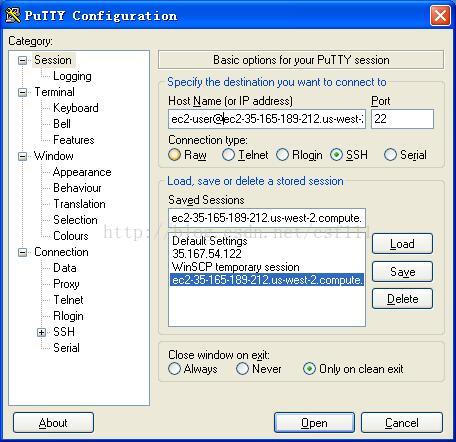Collapse the Session tree node
456x442 pixels.
[x=22, y=60]
